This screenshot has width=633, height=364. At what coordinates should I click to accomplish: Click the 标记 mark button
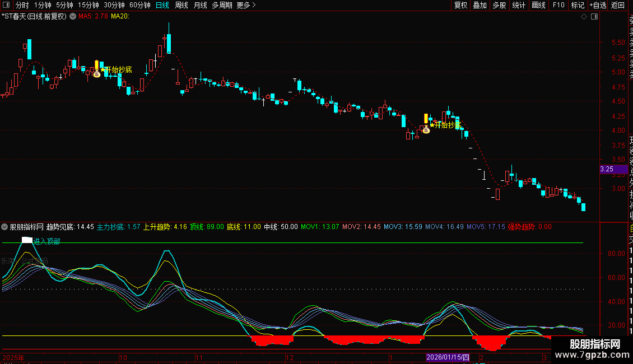point(578,5)
